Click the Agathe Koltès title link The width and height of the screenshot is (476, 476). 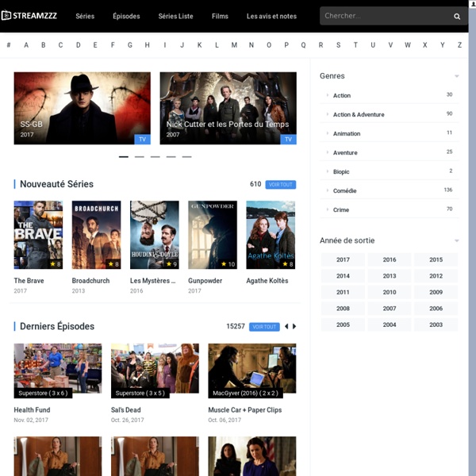point(267,281)
